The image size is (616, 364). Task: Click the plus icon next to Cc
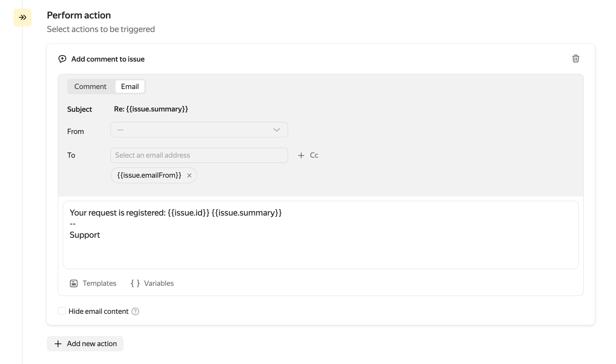pos(301,156)
